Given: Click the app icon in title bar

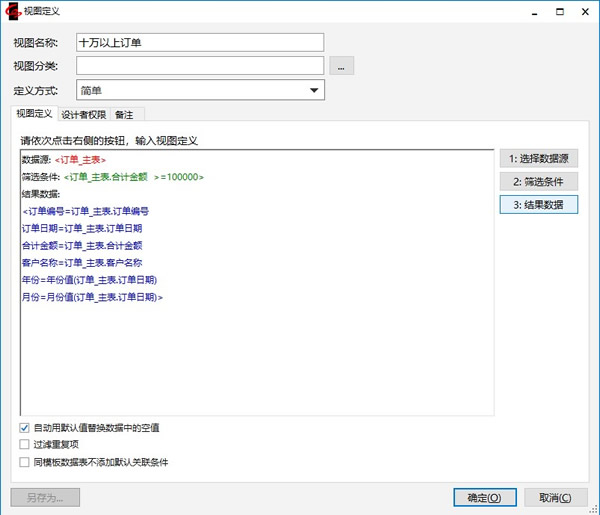Looking at the screenshot, I should point(14,11).
